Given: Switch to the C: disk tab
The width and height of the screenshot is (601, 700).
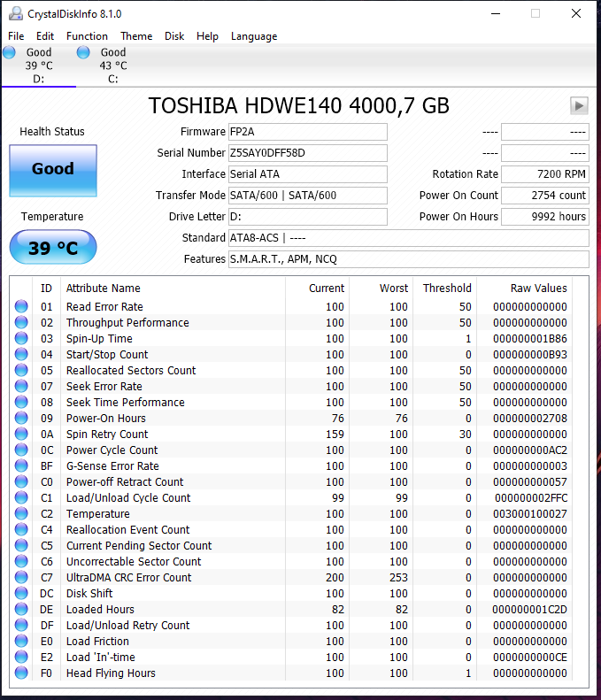Looking at the screenshot, I should click(113, 65).
